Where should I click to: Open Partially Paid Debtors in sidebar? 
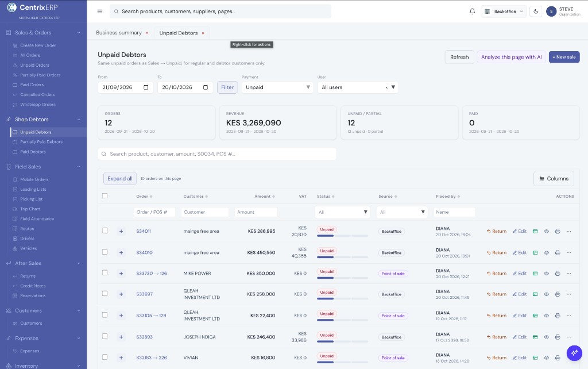41,142
